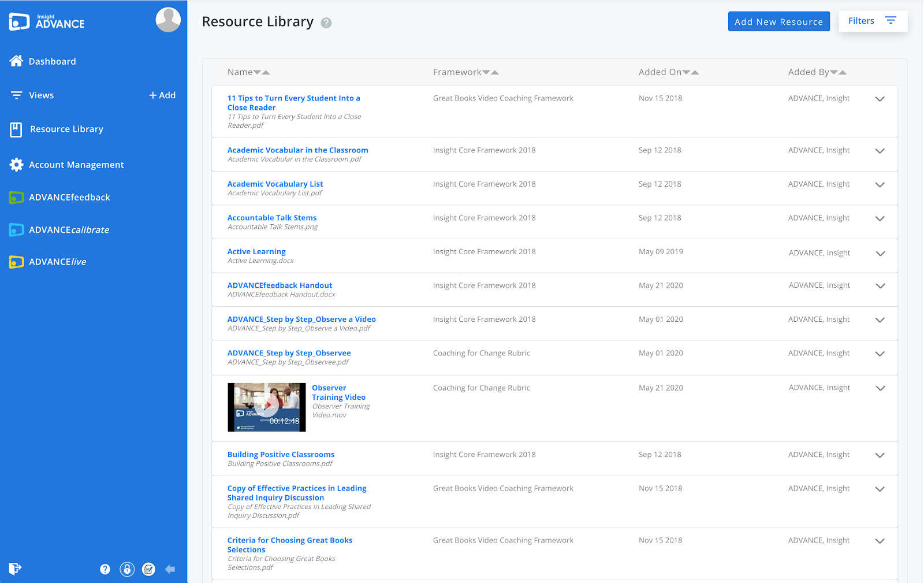Click May 09 2019 date of Active Learning
This screenshot has height=583, width=924.
point(661,252)
